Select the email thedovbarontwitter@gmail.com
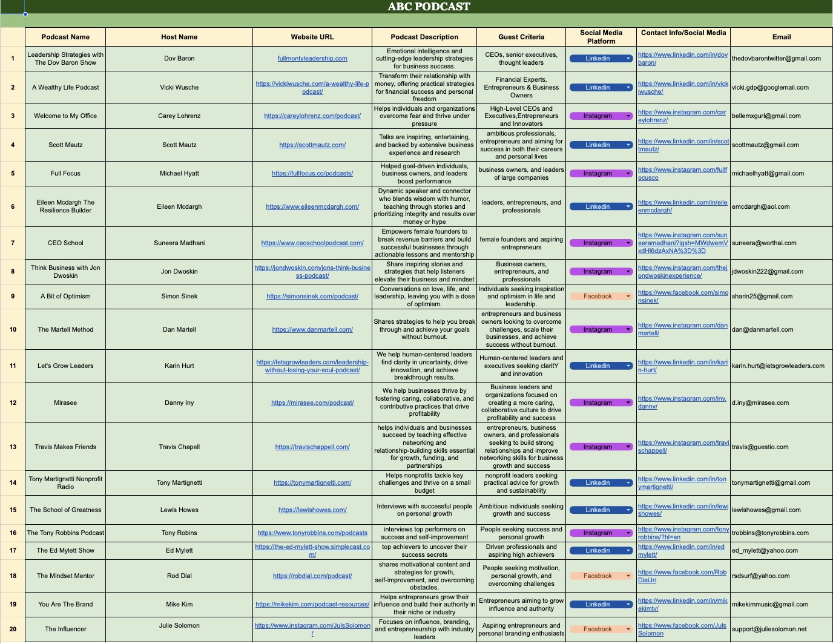Image resolution: width=833 pixels, height=644 pixels. [776, 59]
